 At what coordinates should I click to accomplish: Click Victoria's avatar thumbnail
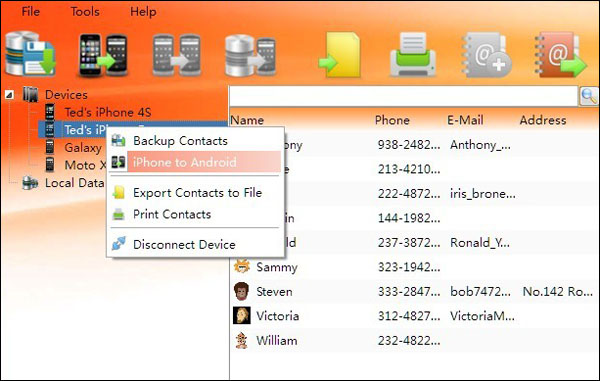[x=242, y=316]
